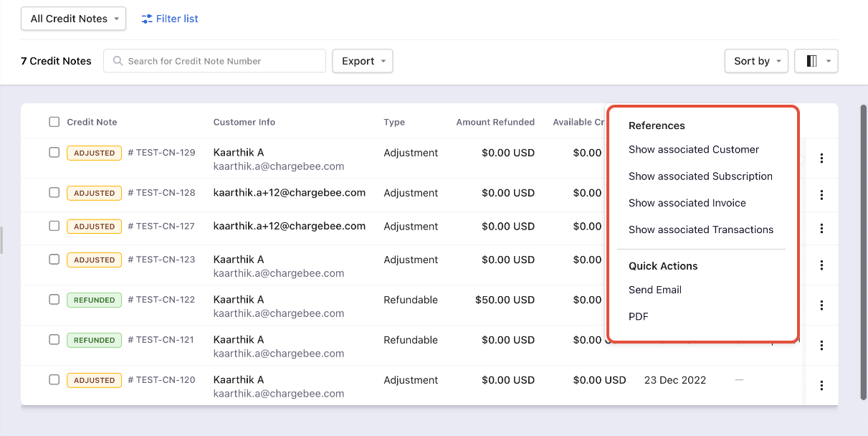
Task: Click the vertical scrollbar on the right
Action: point(863,251)
